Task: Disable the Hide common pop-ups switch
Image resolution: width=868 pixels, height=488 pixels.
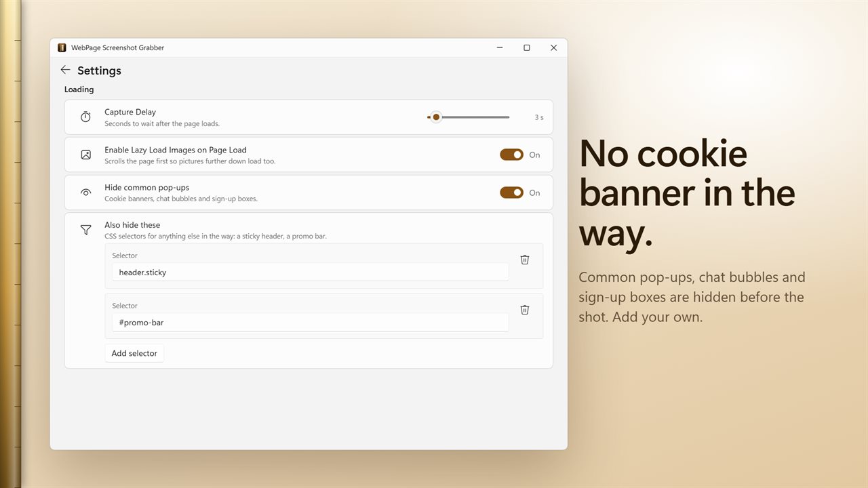Action: click(512, 192)
